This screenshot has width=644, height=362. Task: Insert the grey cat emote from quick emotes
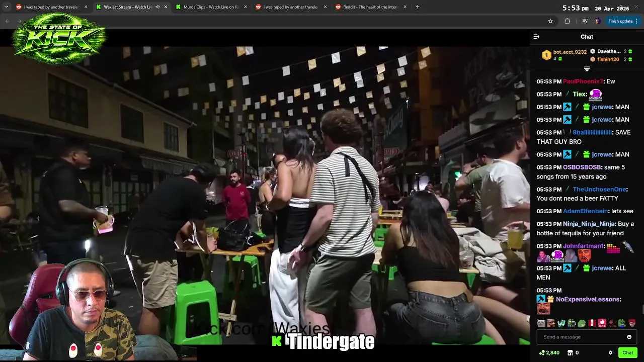541,323
